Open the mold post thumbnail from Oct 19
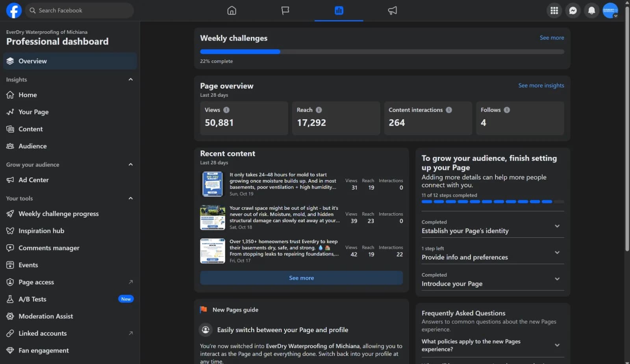The image size is (630, 364). [213, 184]
